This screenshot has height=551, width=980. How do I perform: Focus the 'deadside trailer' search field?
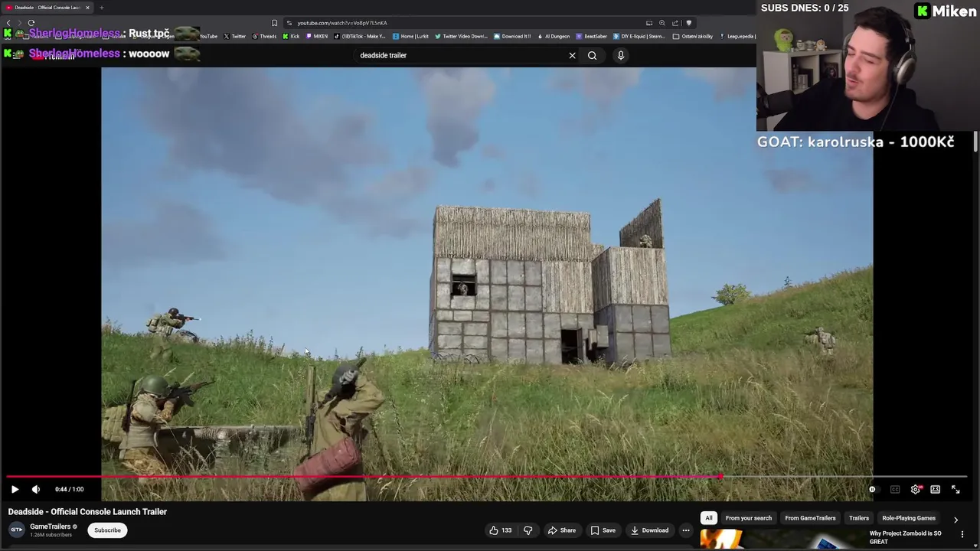click(459, 55)
